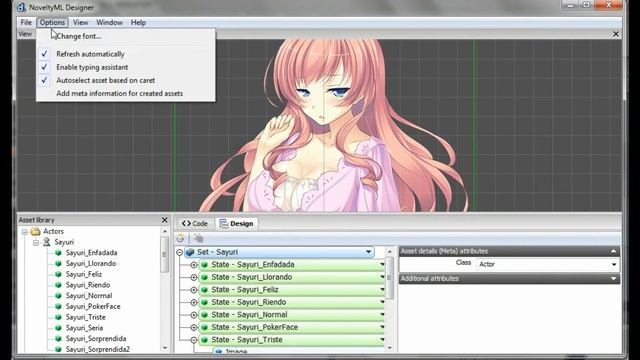Open the Help menu
This screenshot has width=640, height=360.
138,22
